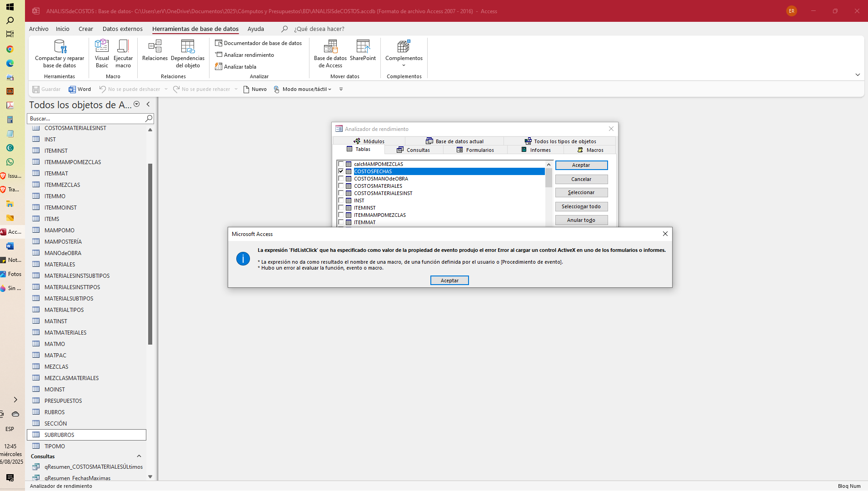
Task: Open navigation pane category dropdown arrow
Action: 136,104
